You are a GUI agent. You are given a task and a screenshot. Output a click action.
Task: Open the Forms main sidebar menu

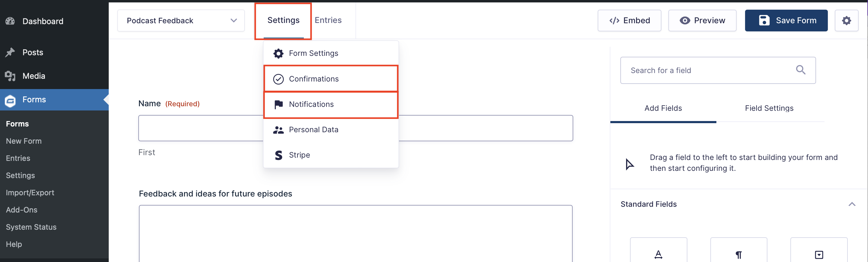pyautogui.click(x=54, y=100)
